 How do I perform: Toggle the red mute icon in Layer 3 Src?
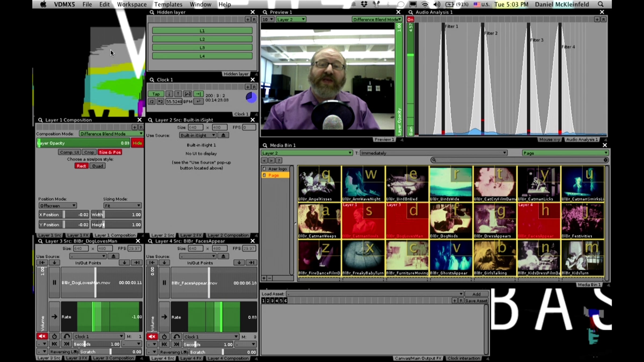pos(42,336)
